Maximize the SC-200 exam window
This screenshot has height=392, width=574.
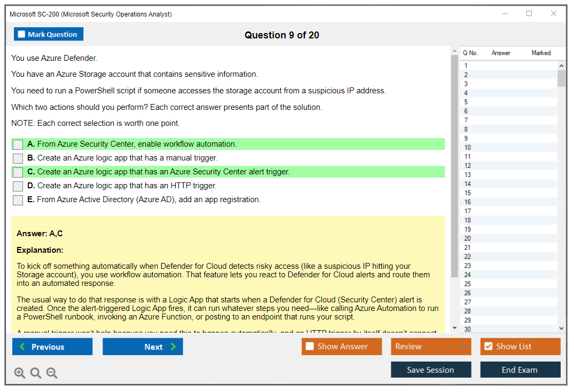pyautogui.click(x=529, y=14)
